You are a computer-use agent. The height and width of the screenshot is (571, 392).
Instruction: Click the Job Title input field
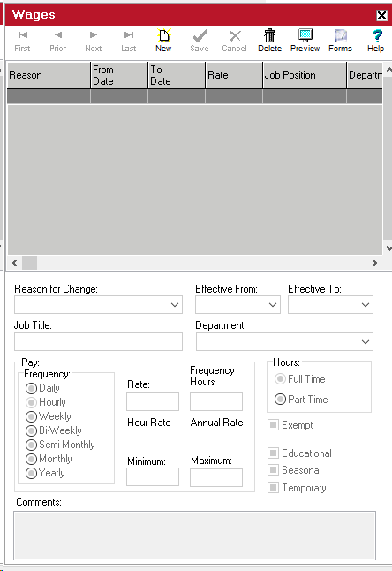(x=98, y=341)
